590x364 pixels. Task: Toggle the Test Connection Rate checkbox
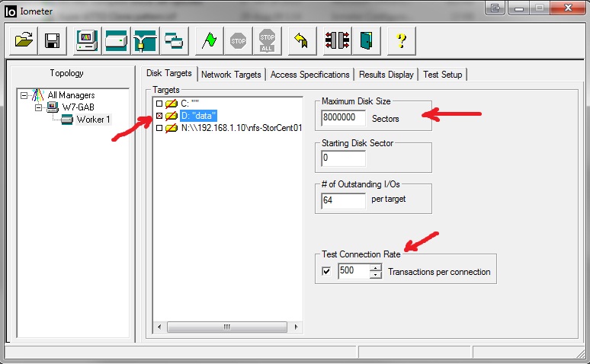click(326, 271)
